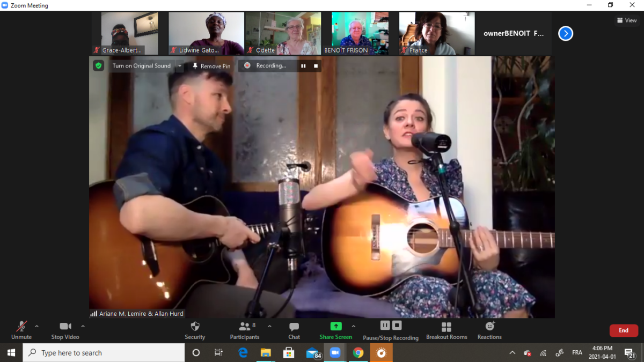Open orange circular app on taskbar
The width and height of the screenshot is (644, 362).
tap(382, 353)
